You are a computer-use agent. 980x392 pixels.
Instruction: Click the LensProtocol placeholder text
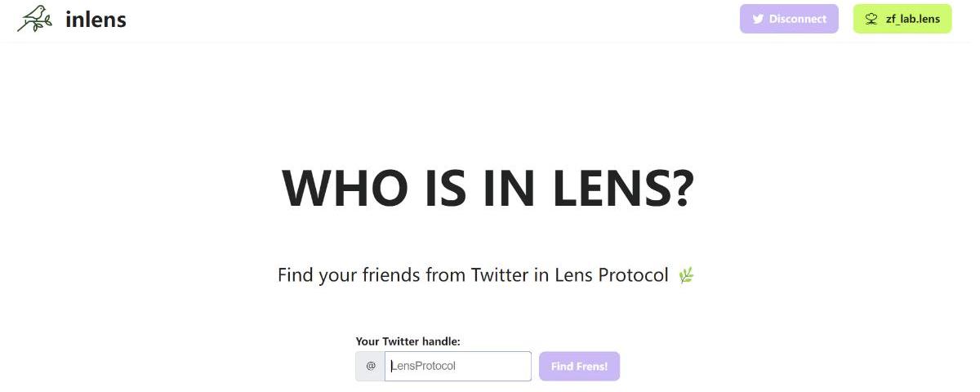pos(424,366)
